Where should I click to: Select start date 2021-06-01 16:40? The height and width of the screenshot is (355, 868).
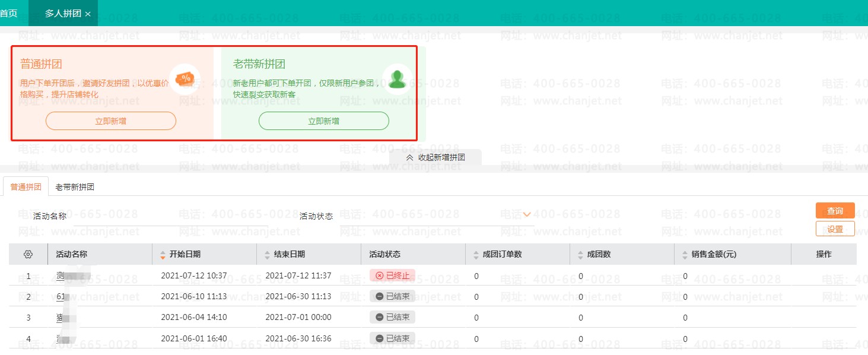(194, 338)
